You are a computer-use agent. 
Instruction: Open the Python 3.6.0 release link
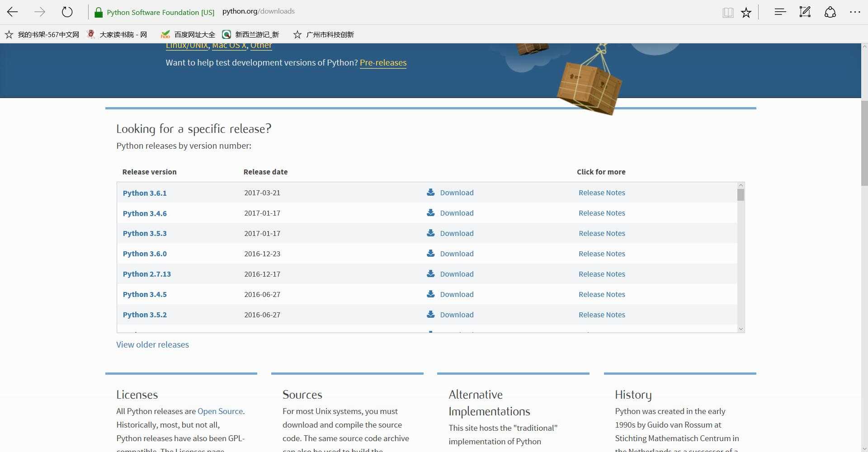145,254
